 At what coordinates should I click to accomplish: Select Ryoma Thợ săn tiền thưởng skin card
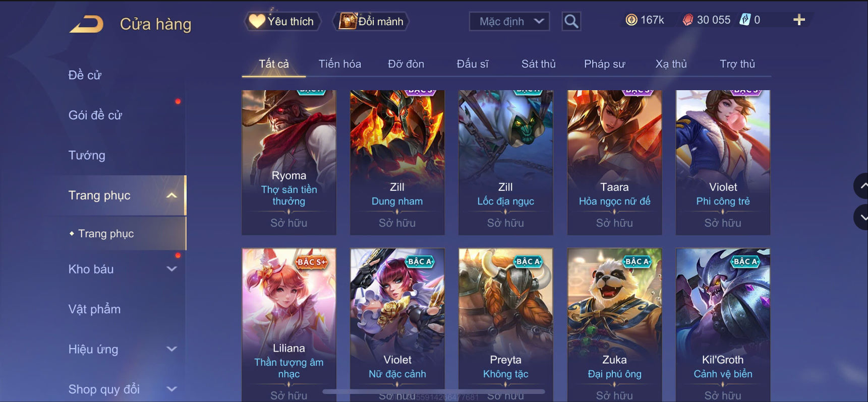[x=289, y=162]
